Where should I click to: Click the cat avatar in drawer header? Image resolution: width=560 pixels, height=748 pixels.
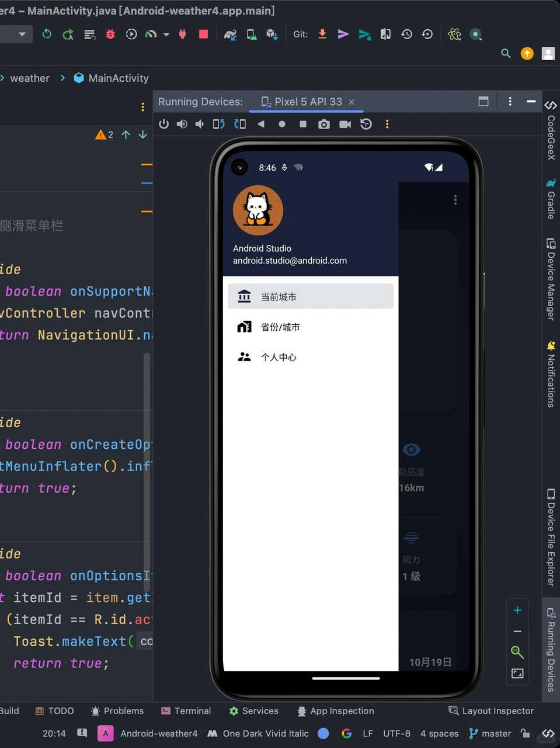pyautogui.click(x=258, y=210)
